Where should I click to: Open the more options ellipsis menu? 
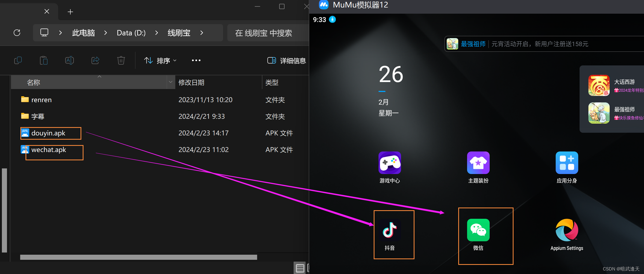point(196,60)
